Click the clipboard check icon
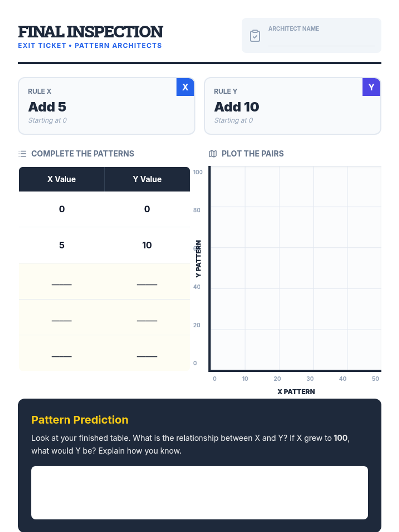399x532 pixels. 255,36
